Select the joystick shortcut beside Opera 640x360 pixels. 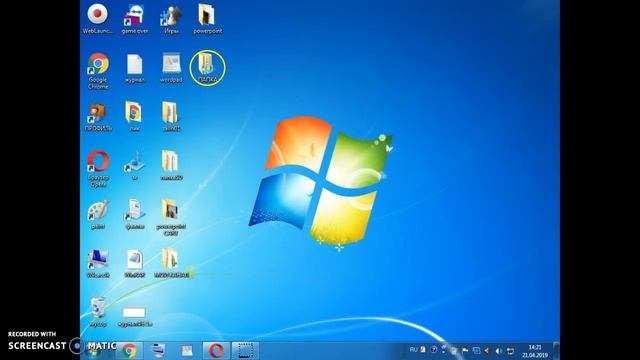pos(134,165)
